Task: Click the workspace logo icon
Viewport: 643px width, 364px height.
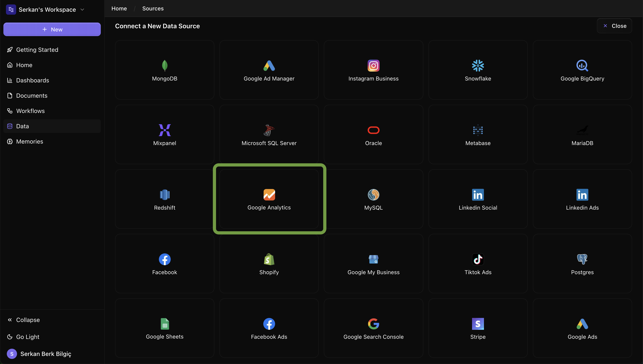Action: tap(11, 10)
